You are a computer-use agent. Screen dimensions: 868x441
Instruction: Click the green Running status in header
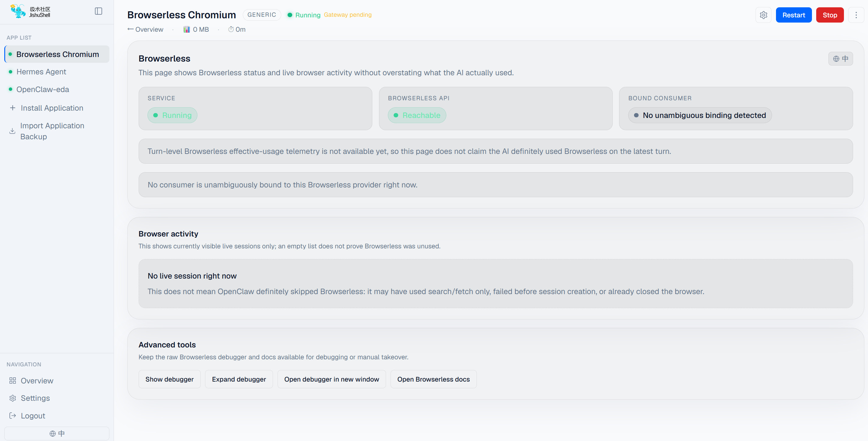[303, 15]
